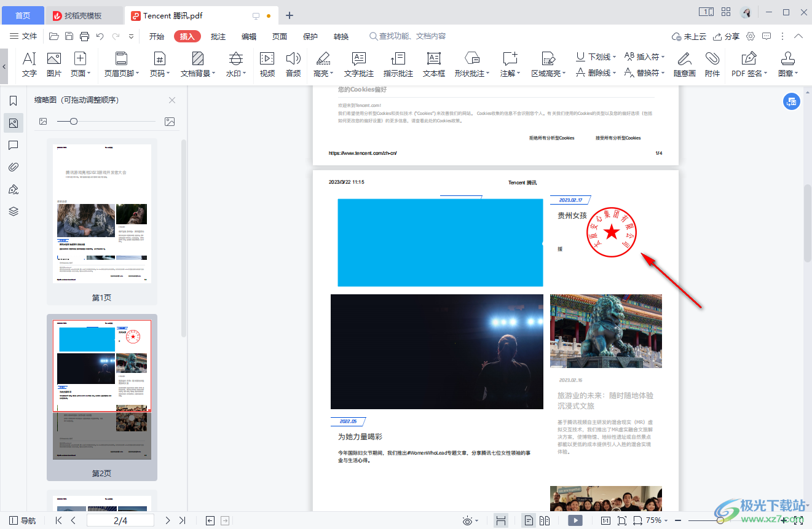Click the 分享 share button
Image resolution: width=812 pixels, height=529 pixels.
726,36
